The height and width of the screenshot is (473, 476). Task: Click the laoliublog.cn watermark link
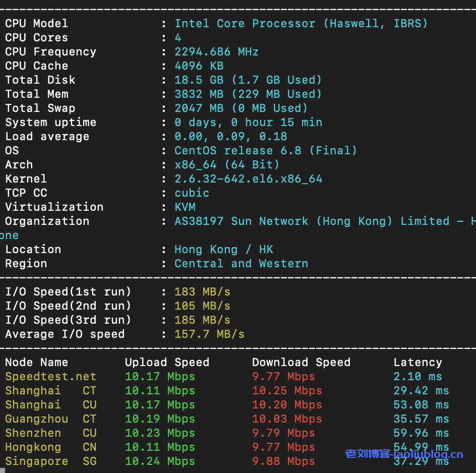tap(404, 454)
